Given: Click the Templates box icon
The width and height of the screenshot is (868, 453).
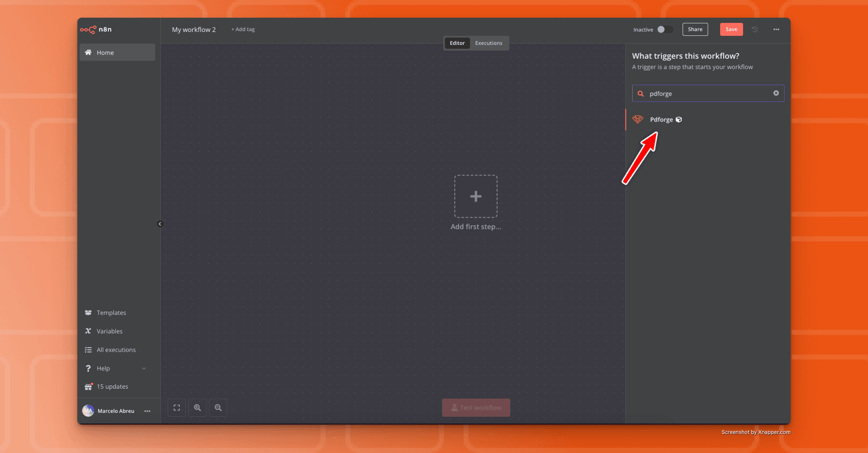Looking at the screenshot, I should (x=88, y=313).
